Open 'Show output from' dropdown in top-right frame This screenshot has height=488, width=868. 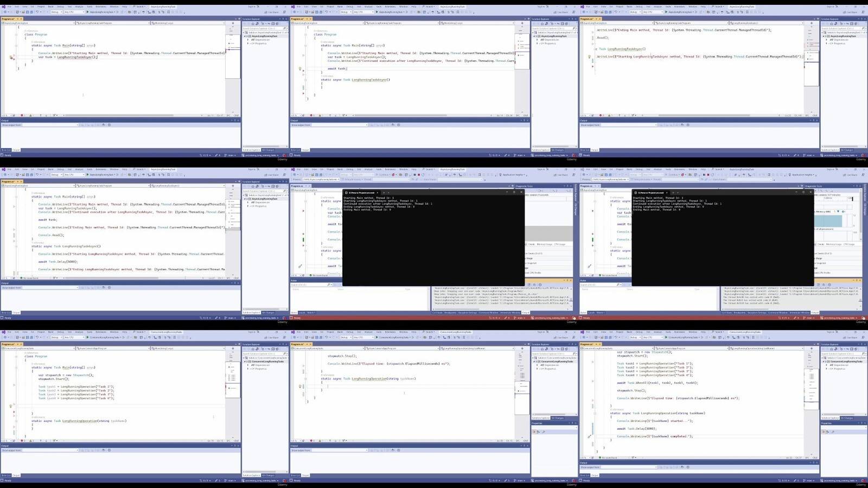coord(630,125)
